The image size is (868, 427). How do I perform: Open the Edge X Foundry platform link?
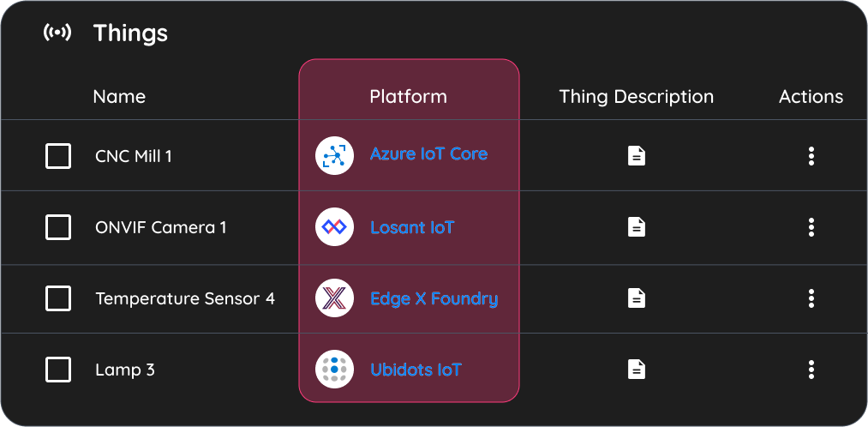434,298
